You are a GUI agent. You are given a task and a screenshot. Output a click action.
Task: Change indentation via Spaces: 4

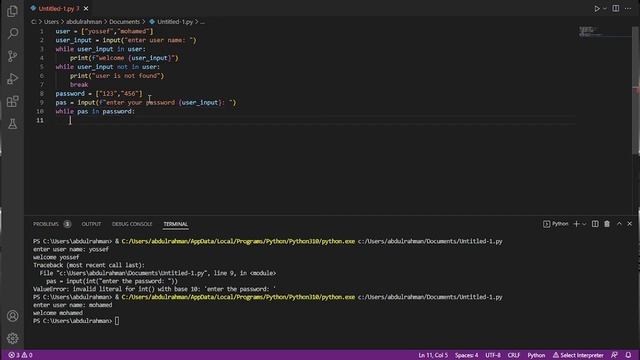pyautogui.click(x=467, y=355)
